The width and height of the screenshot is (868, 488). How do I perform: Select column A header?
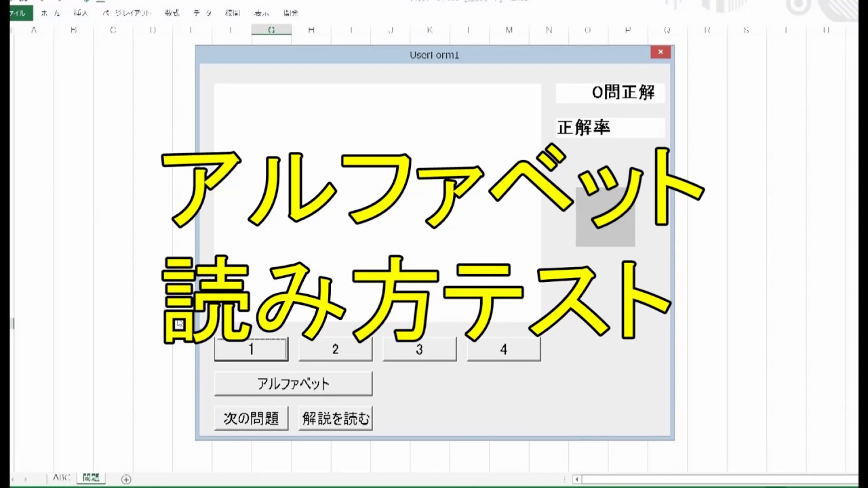33,30
